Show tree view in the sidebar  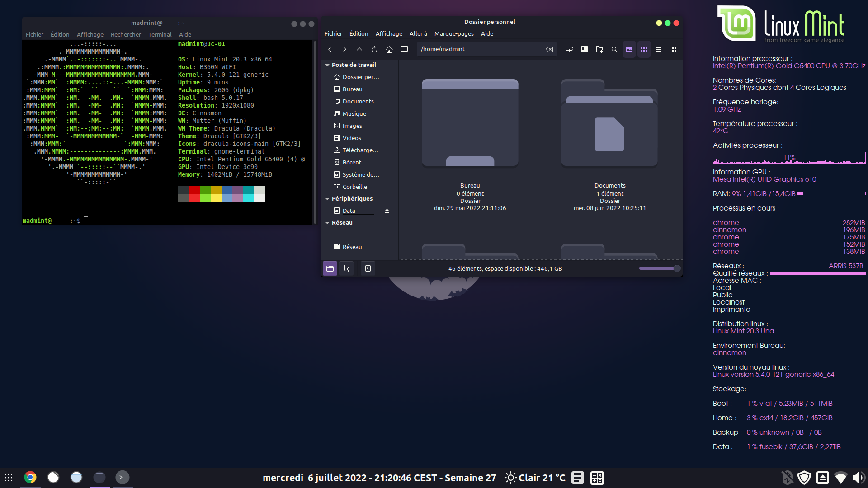347,268
